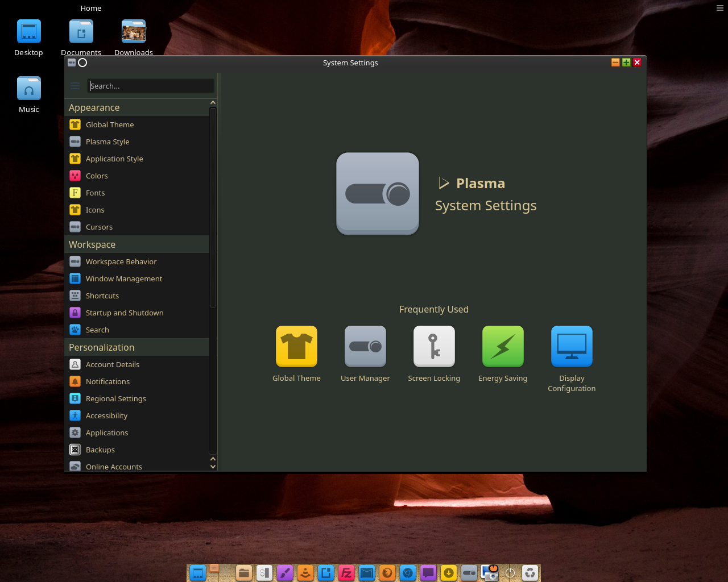This screenshot has height=582, width=728.
Task: Open FileZilla from the dock
Action: 346,573
